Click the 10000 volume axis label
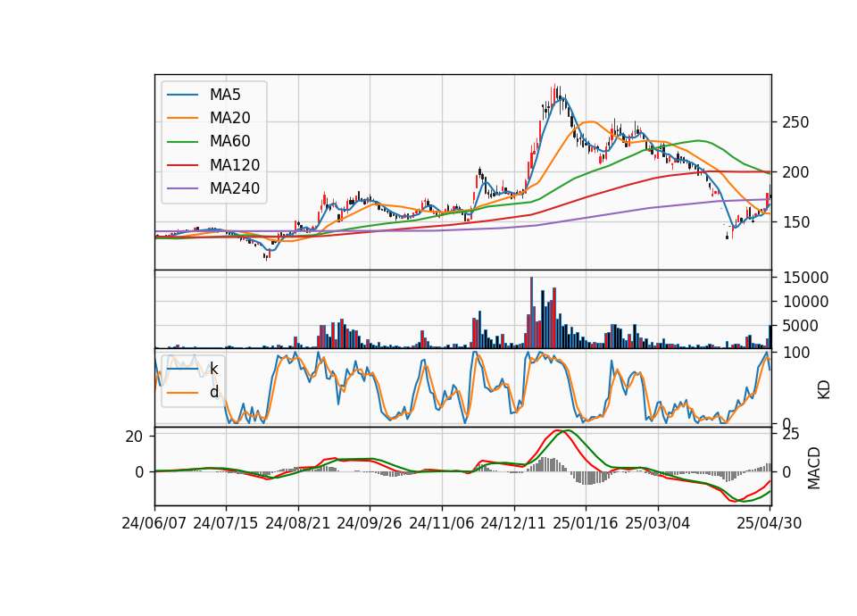Image resolution: width=857 pixels, height=616 pixels. coord(805,302)
